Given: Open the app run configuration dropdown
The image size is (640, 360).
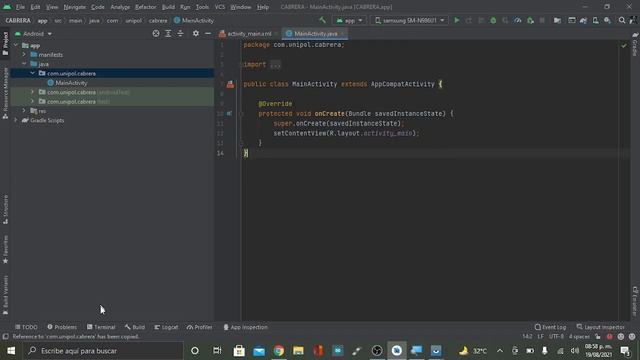Looking at the screenshot, I should click(x=349, y=20).
